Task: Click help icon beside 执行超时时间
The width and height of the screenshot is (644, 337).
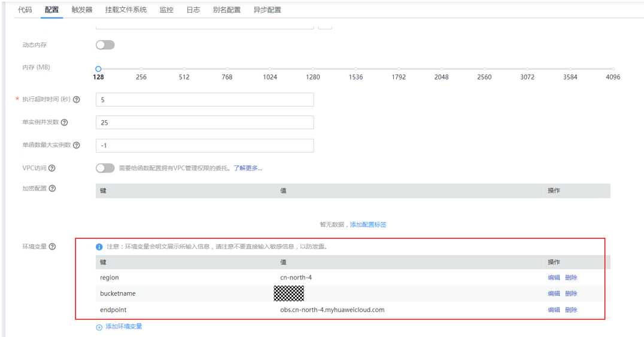Action: click(x=77, y=99)
